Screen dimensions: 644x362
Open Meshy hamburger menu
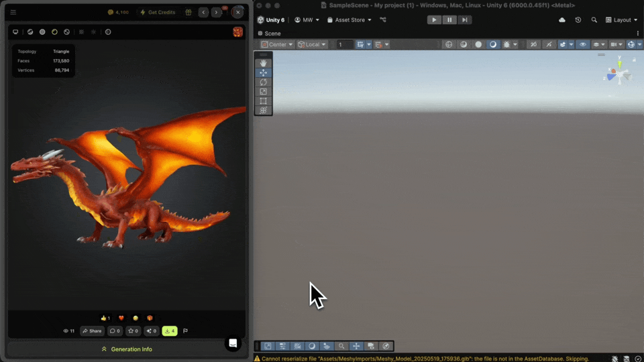[13, 12]
